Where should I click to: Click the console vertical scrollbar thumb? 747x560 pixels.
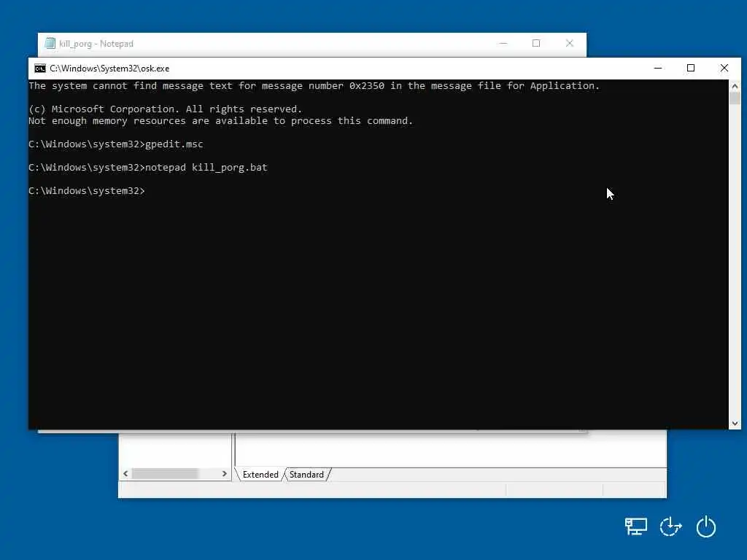pyautogui.click(x=735, y=98)
